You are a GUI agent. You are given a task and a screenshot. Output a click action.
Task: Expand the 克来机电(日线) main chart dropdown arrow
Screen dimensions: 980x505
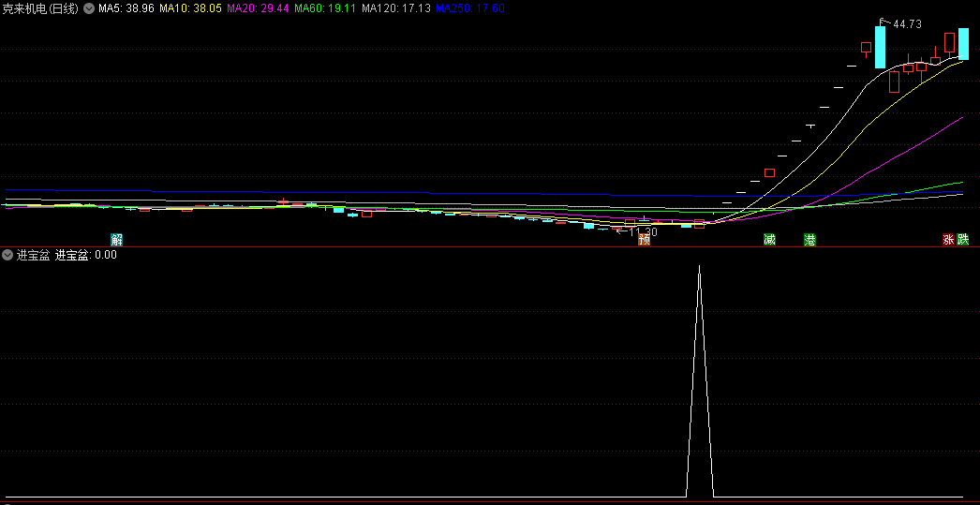click(89, 8)
